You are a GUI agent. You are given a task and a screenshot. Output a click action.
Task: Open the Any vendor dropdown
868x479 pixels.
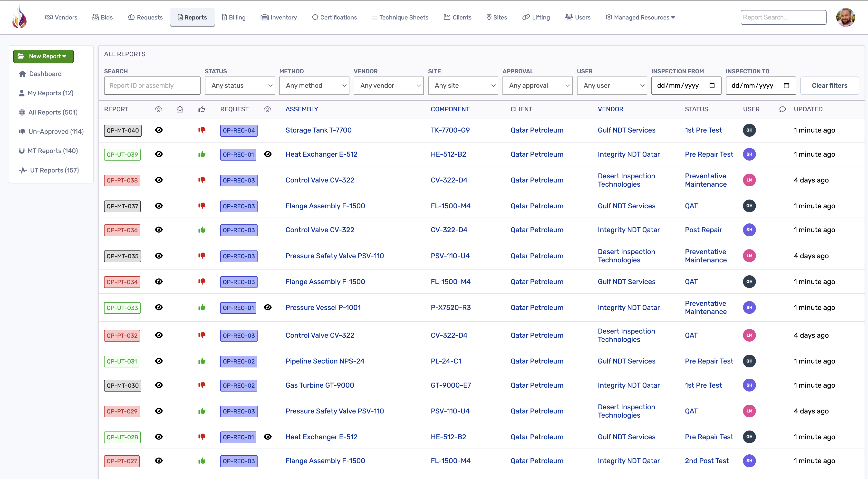(388, 86)
